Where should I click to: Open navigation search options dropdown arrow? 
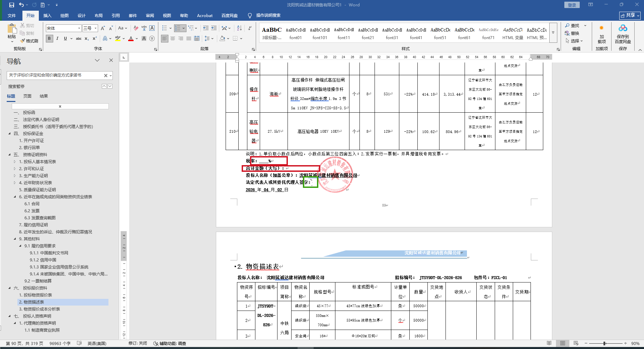[x=110, y=76]
